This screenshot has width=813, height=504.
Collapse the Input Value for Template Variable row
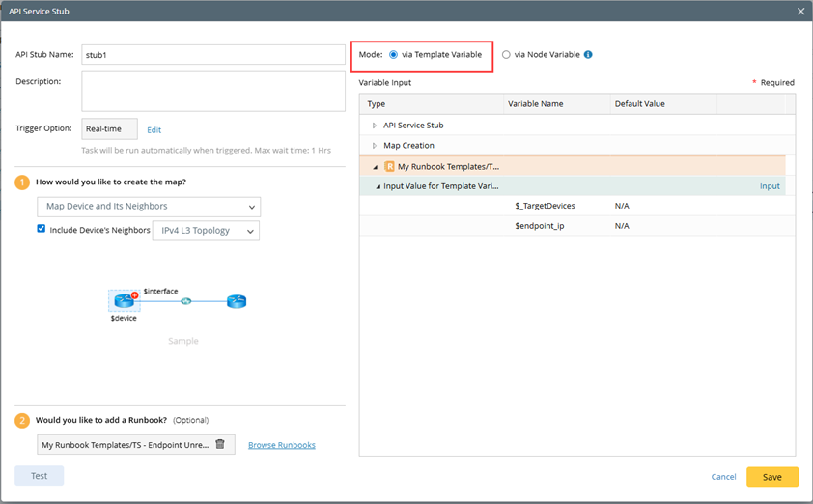tap(378, 186)
